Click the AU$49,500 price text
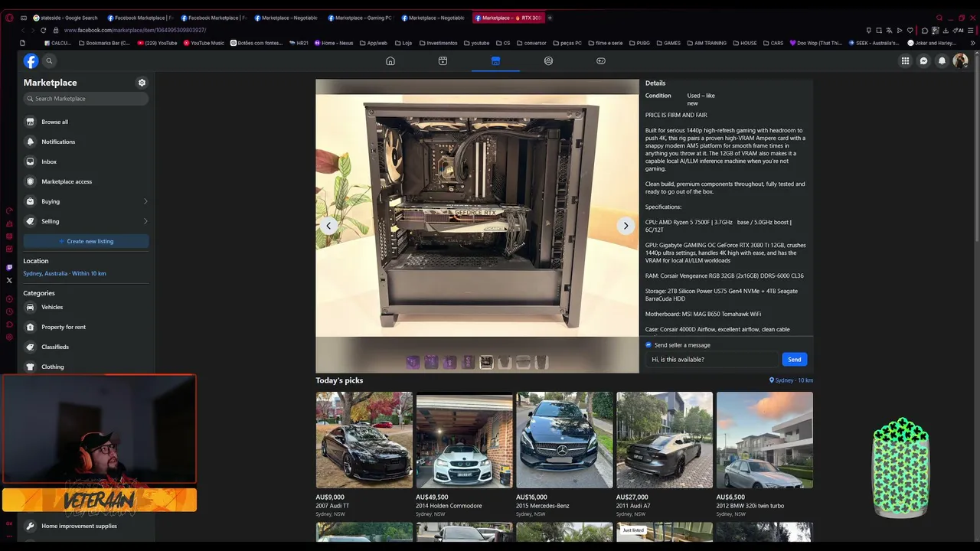This screenshot has height=551, width=980. 432,497
